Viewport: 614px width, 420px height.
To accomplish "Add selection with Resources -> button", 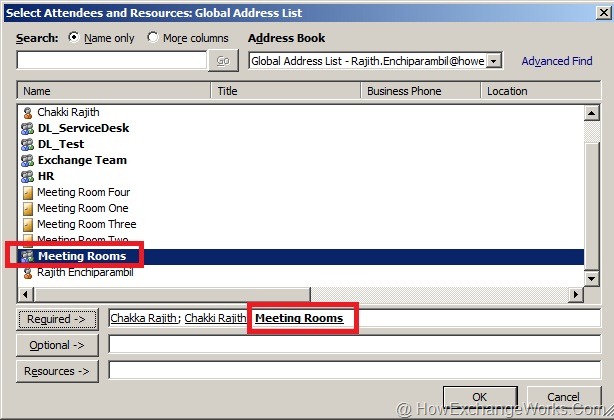I will [x=57, y=371].
